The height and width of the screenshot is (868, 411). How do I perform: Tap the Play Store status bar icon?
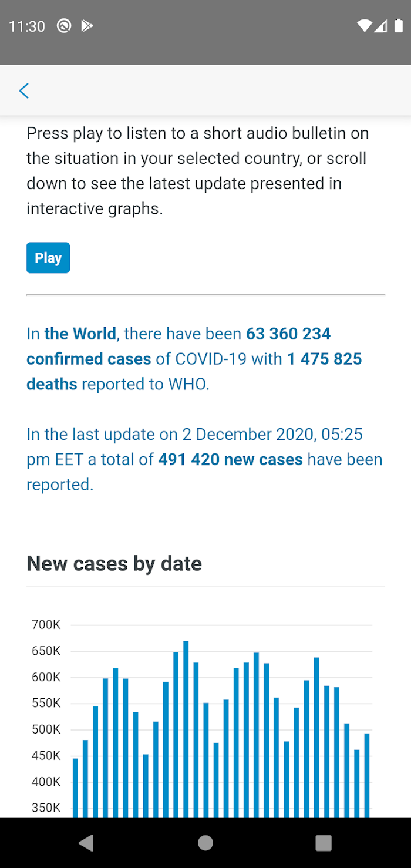[x=87, y=26]
